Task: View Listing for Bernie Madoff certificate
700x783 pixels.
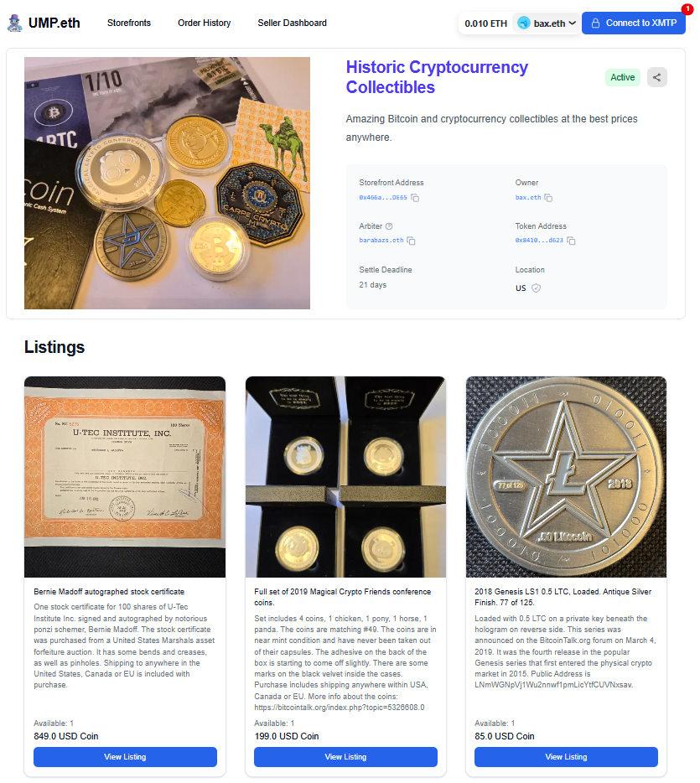Action: point(125,756)
